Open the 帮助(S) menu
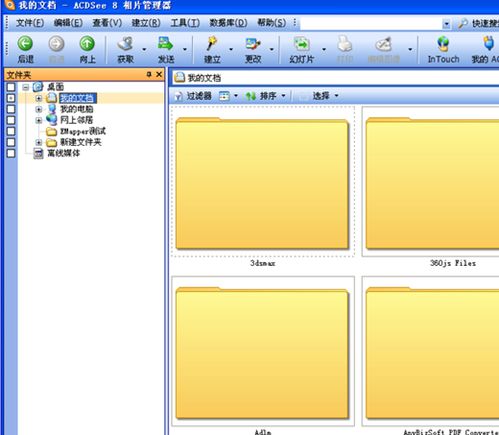This screenshot has width=499, height=435. click(x=272, y=23)
